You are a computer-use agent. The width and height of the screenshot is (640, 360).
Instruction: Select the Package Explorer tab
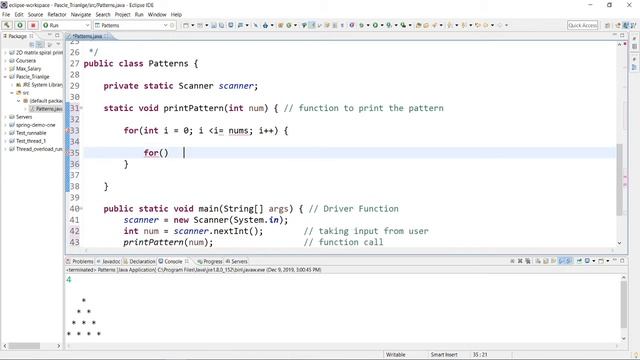click(18, 36)
